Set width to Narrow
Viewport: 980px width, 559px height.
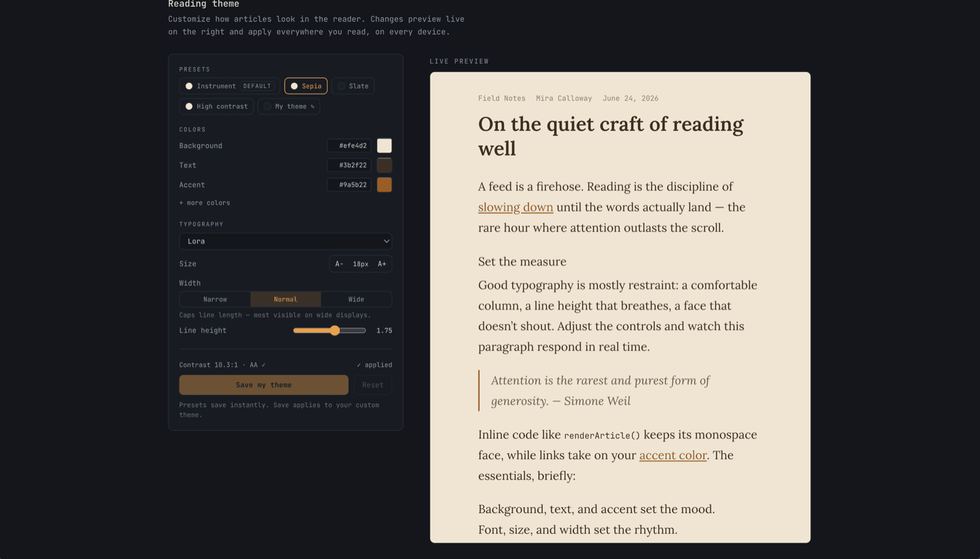coord(215,299)
